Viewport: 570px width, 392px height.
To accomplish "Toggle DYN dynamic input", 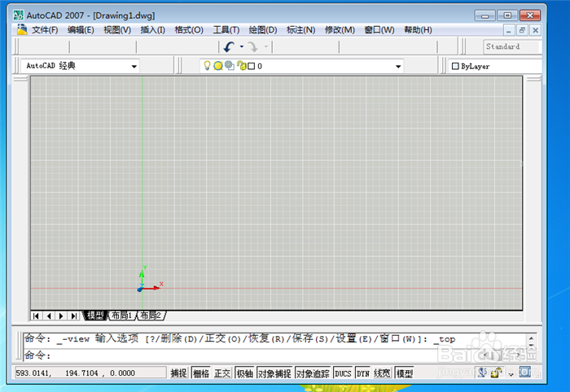I will (362, 373).
